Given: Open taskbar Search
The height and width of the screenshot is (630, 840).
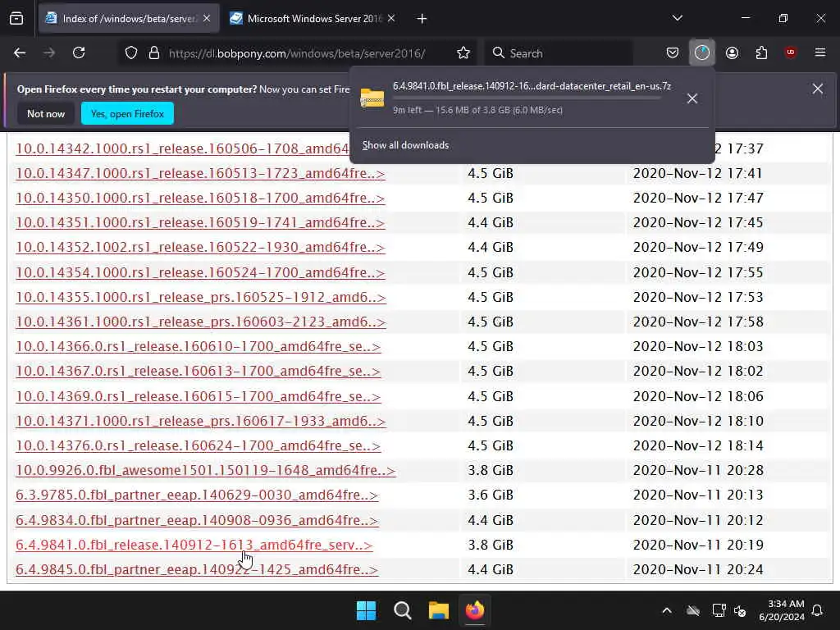Looking at the screenshot, I should pos(402,610).
